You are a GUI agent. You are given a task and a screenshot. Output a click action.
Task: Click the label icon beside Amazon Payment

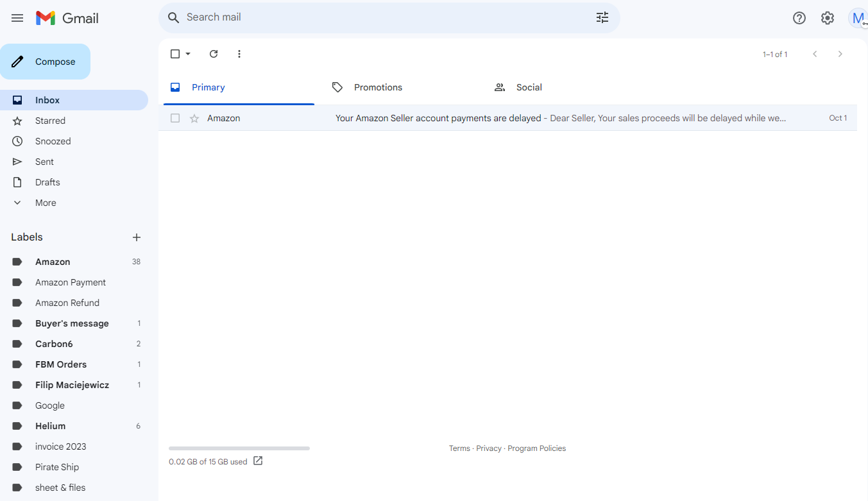(17, 282)
